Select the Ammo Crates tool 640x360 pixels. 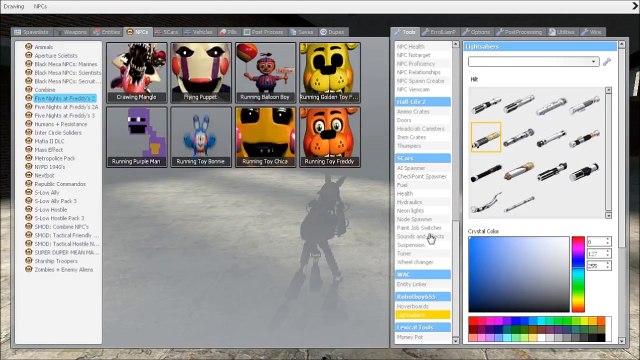423,111
